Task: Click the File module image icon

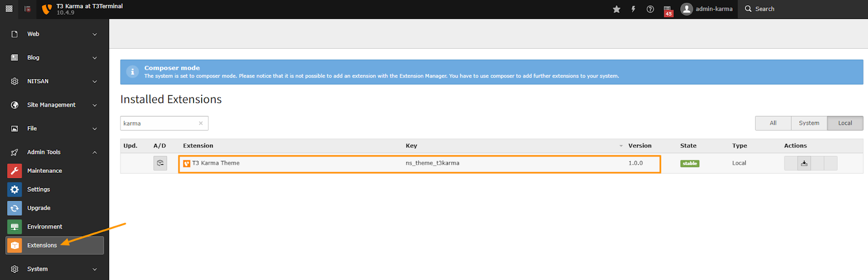Action: click(x=15, y=128)
